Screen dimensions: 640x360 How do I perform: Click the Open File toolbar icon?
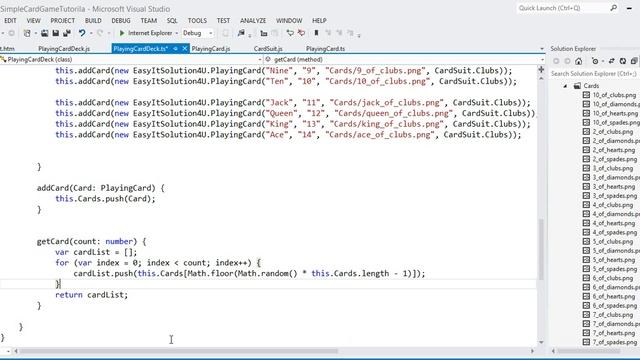[44, 33]
